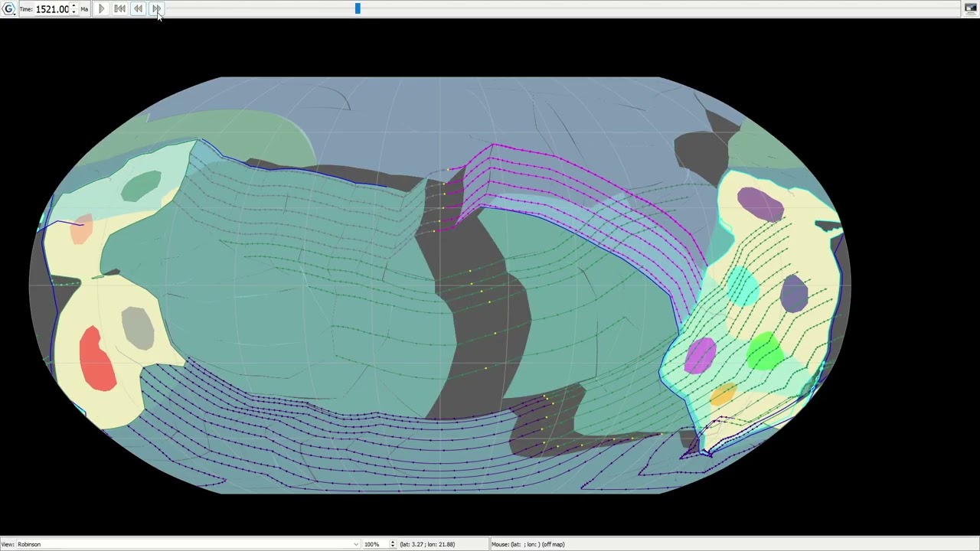Step backward one time frame
The height and width of the screenshot is (551, 980).
click(138, 8)
